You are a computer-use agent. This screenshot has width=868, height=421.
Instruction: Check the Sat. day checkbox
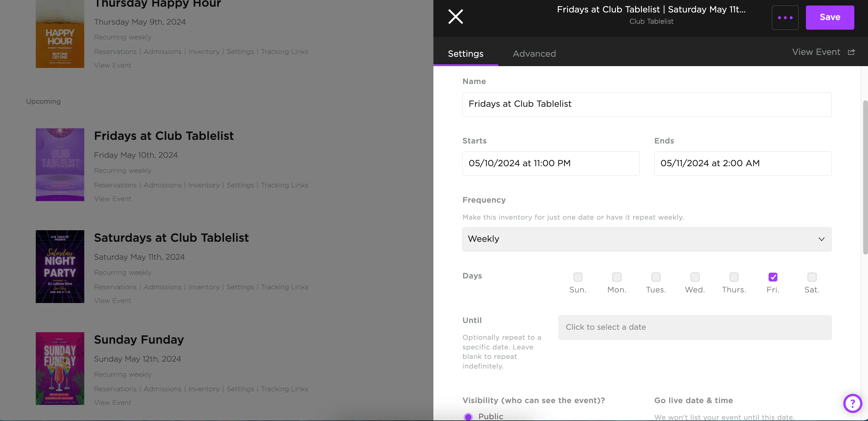tap(812, 277)
